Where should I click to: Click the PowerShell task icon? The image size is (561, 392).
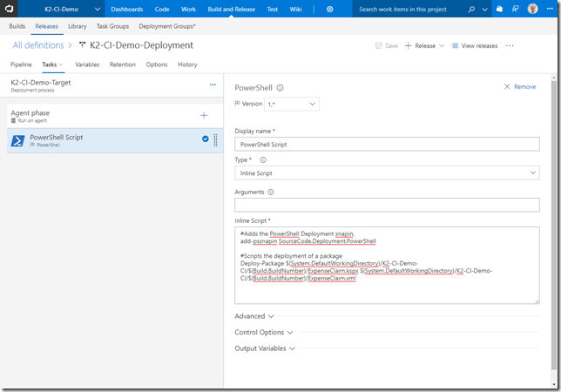click(18, 140)
